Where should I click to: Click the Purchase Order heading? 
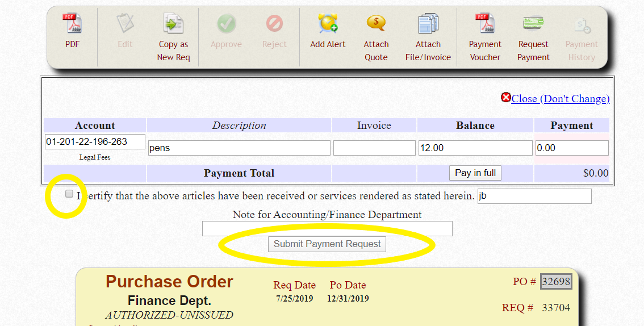click(169, 282)
